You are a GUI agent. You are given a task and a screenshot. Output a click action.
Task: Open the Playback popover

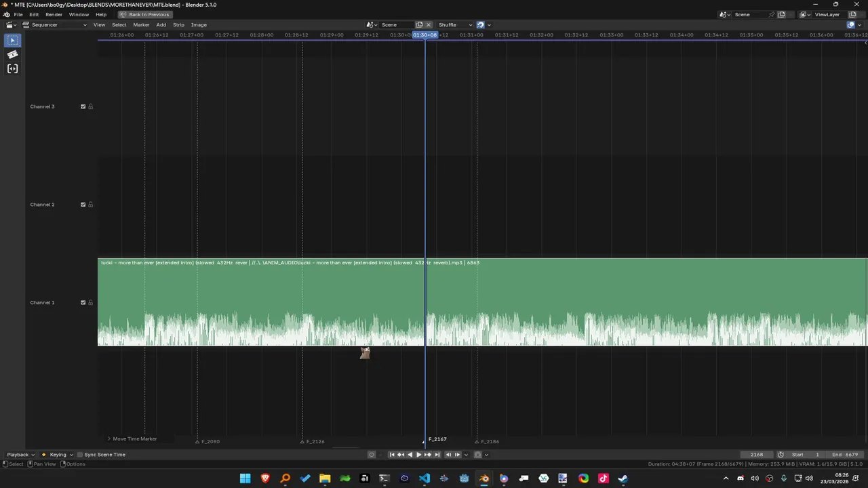(x=20, y=455)
